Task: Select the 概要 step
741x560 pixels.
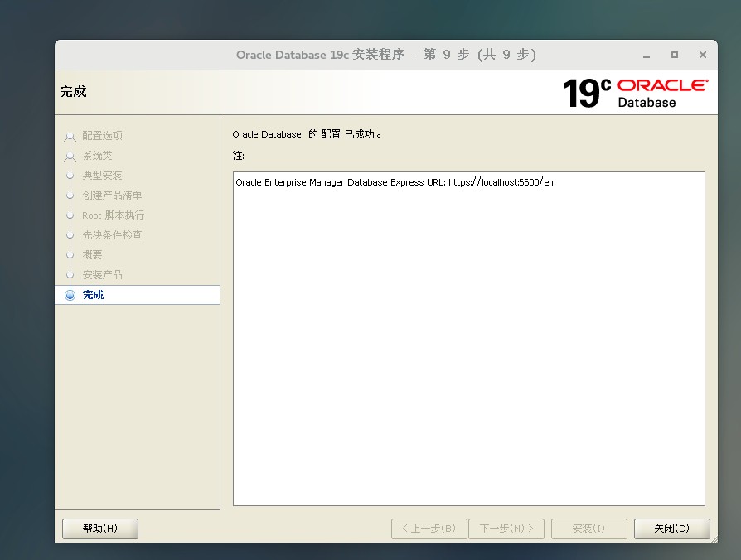Action: coord(92,255)
